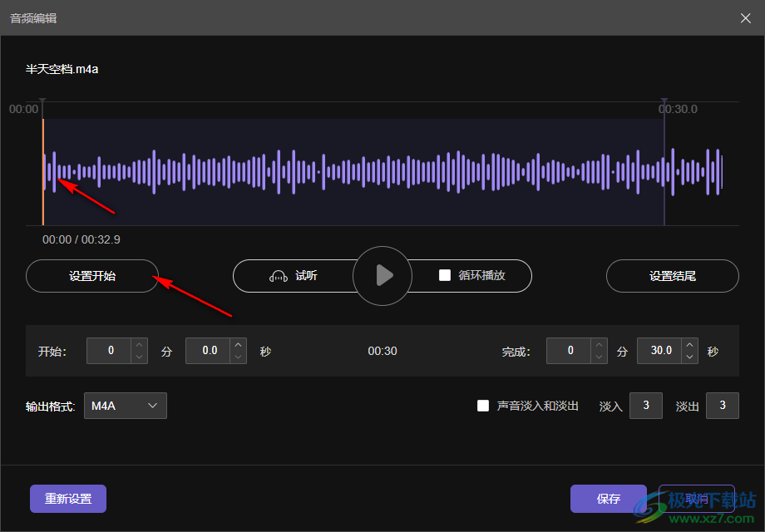Enable the 循环播放 loop checkbox

445,275
